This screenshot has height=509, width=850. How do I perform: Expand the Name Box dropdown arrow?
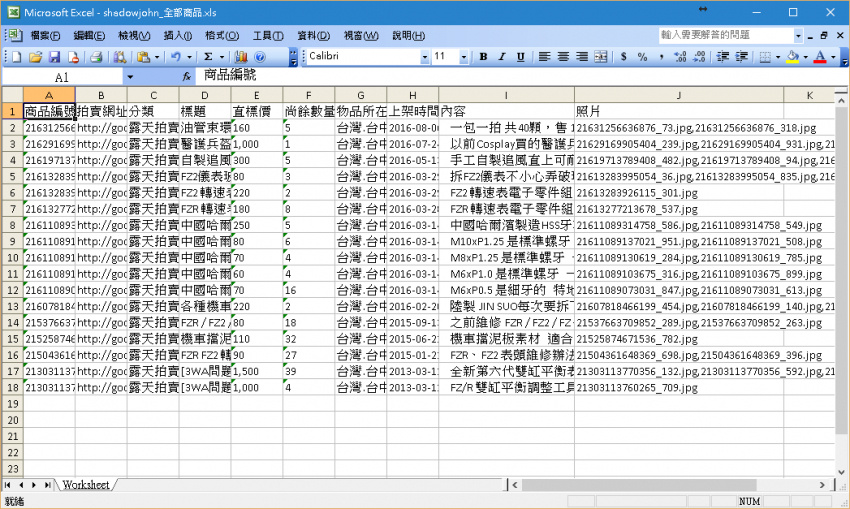130,77
